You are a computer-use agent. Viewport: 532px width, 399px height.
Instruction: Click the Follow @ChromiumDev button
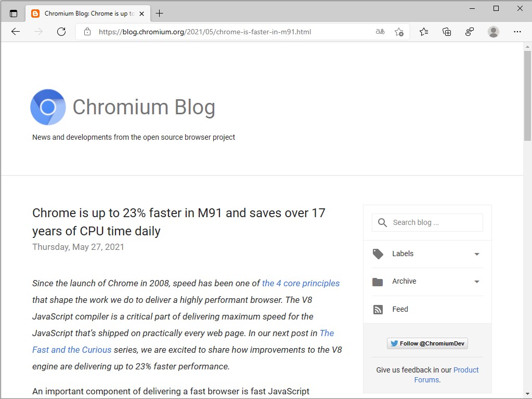point(427,343)
